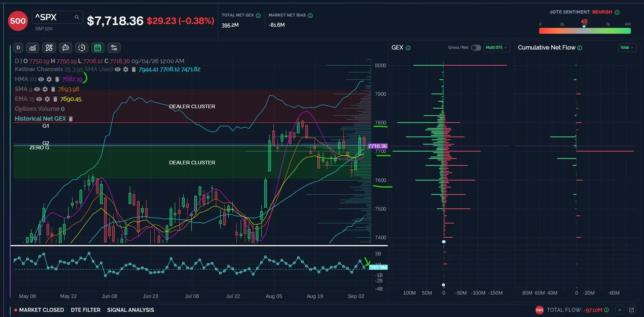Open EMA 15 settings gear
Viewport: 644px width, 317px height.
pos(47,99)
